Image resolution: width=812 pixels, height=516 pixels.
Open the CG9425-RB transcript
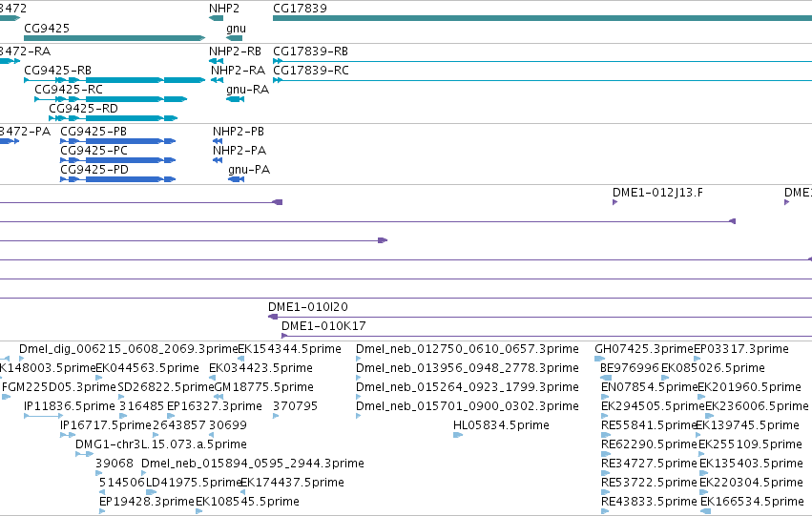point(115,80)
